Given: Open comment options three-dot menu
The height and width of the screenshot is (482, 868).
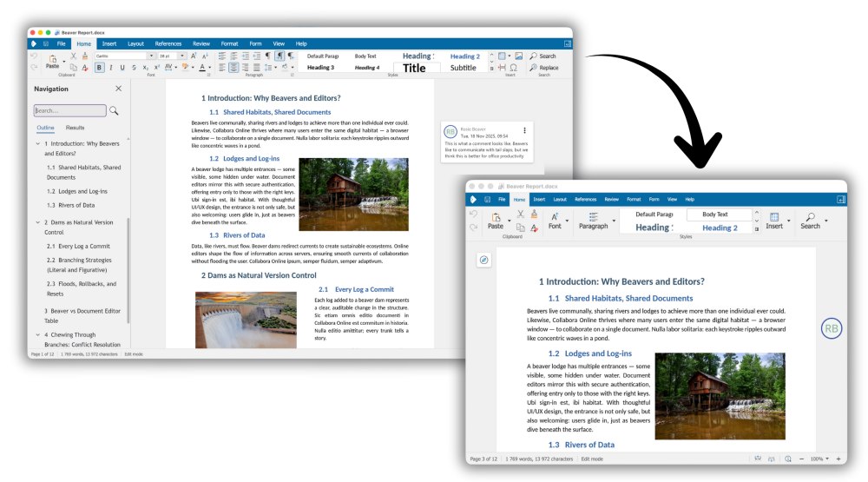Looking at the screenshot, I should point(524,131).
